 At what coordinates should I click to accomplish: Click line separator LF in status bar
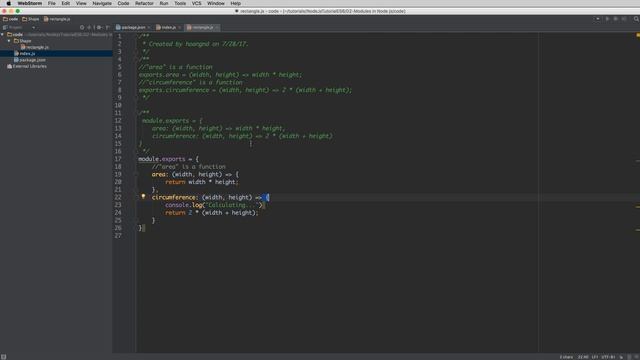[x=595, y=357]
